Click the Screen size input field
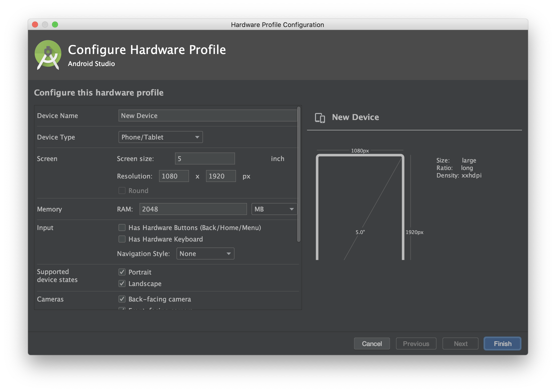Screen dimensions: 556x392 (x=205, y=158)
